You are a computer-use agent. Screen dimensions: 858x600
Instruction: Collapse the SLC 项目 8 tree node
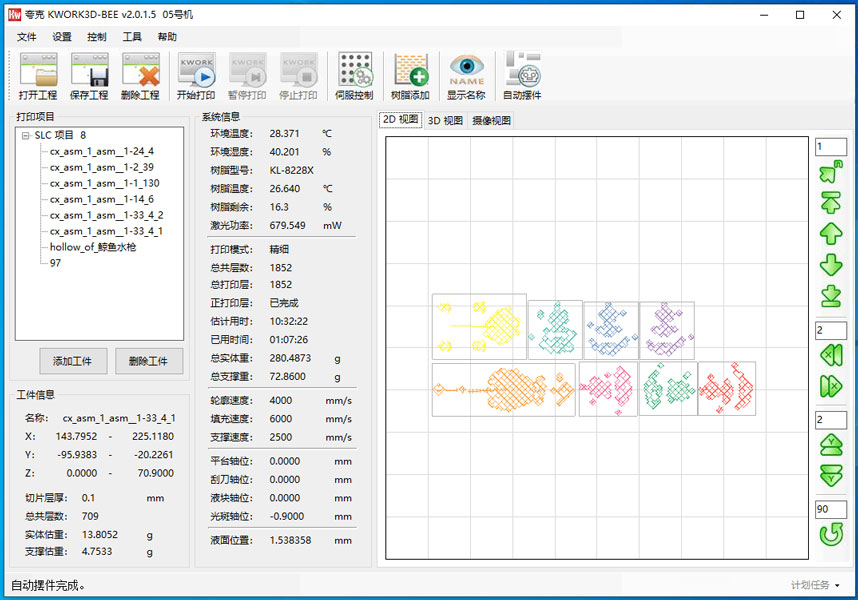(x=25, y=136)
